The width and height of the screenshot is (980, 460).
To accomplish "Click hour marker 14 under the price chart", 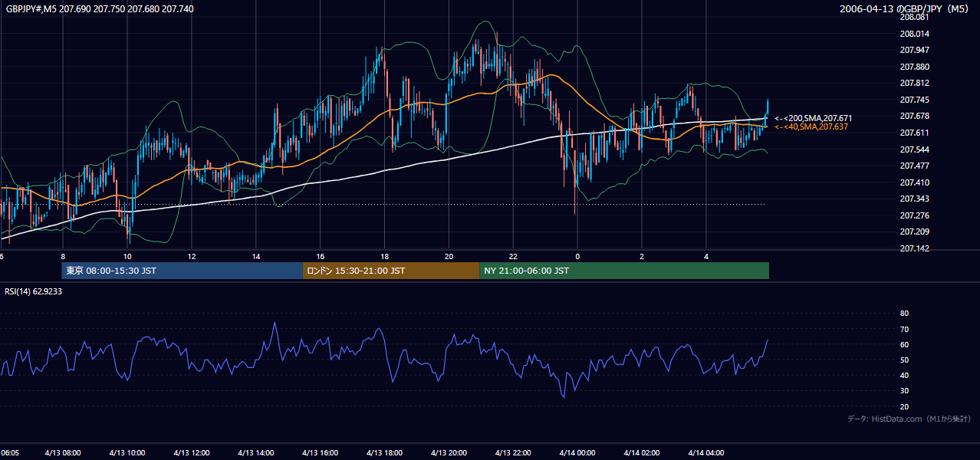I will [x=256, y=256].
